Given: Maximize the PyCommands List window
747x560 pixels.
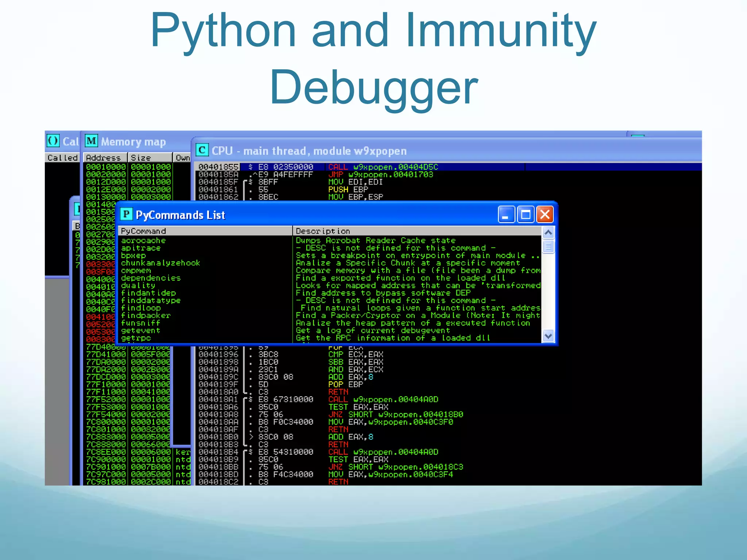Looking at the screenshot, I should 526,214.
